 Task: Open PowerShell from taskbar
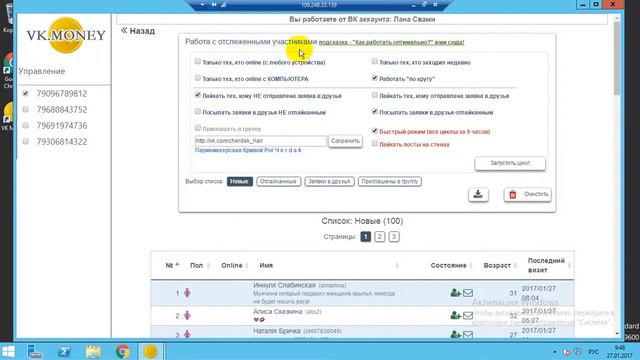click(x=64, y=351)
